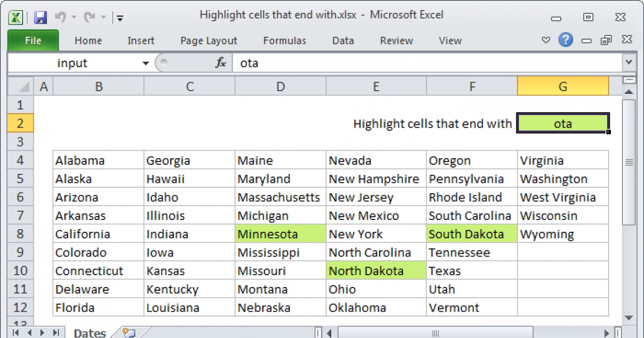Open the Insert Function (fx) dialog
This screenshot has height=338, width=644.
pyautogui.click(x=221, y=63)
